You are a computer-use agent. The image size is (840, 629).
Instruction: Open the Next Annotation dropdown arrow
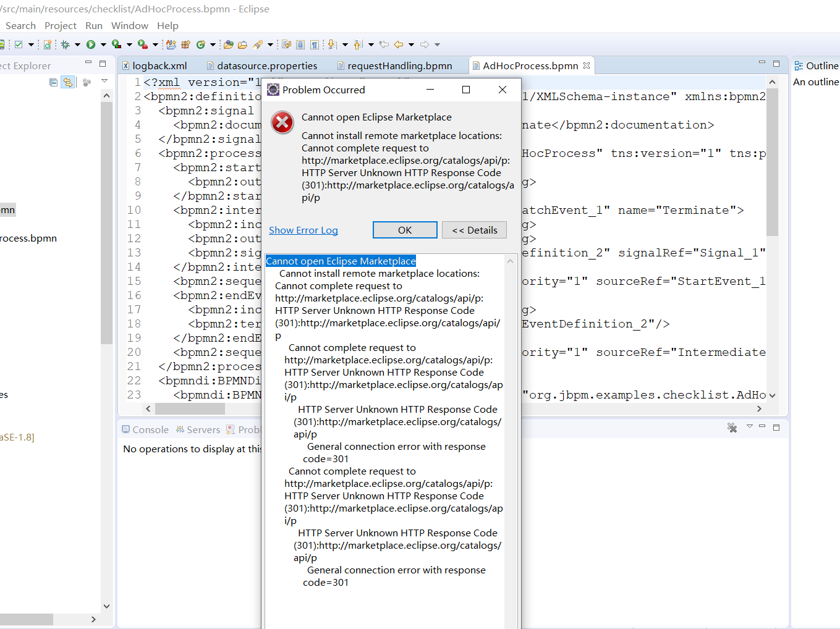(345, 44)
